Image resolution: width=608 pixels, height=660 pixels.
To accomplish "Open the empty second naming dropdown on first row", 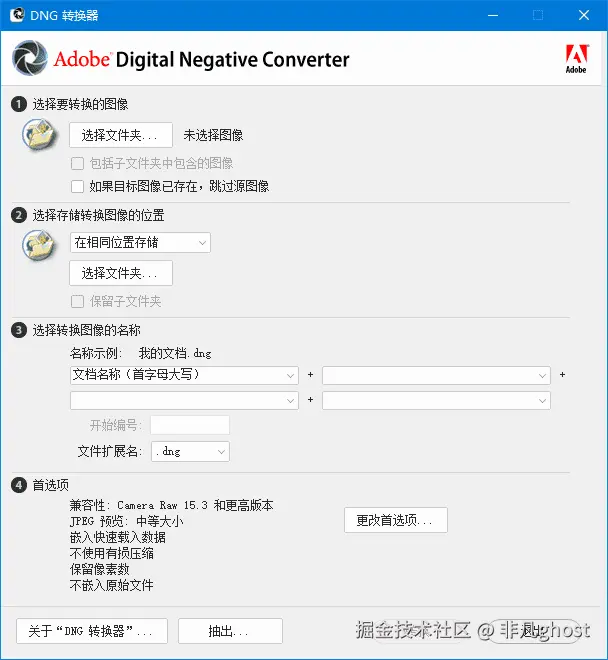I will [436, 375].
